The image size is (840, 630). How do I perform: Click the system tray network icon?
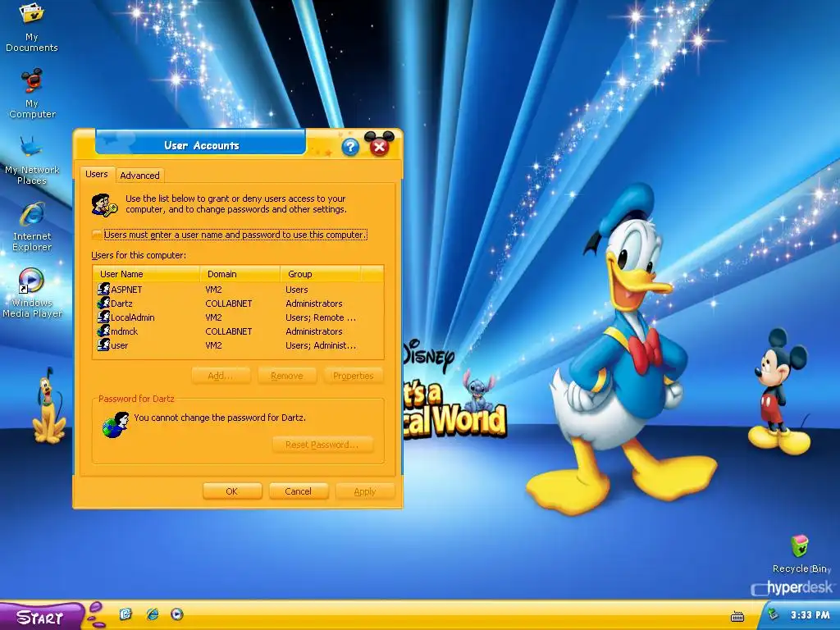click(x=773, y=614)
